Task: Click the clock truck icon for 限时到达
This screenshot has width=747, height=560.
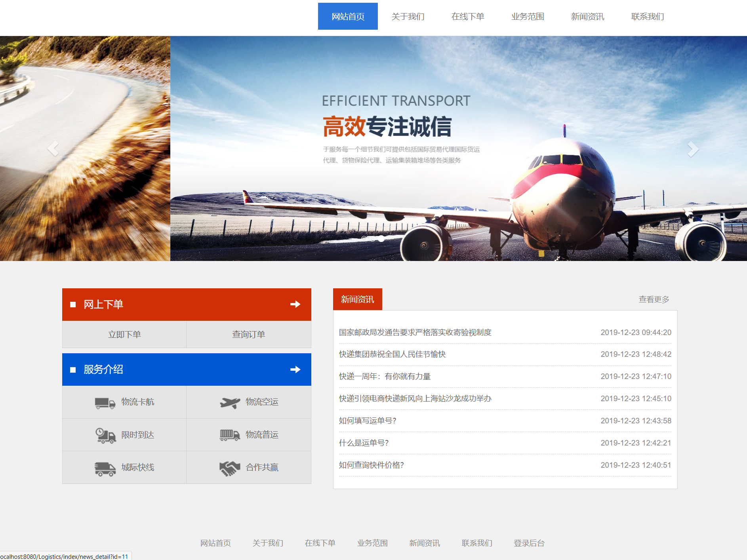Action: [x=105, y=435]
